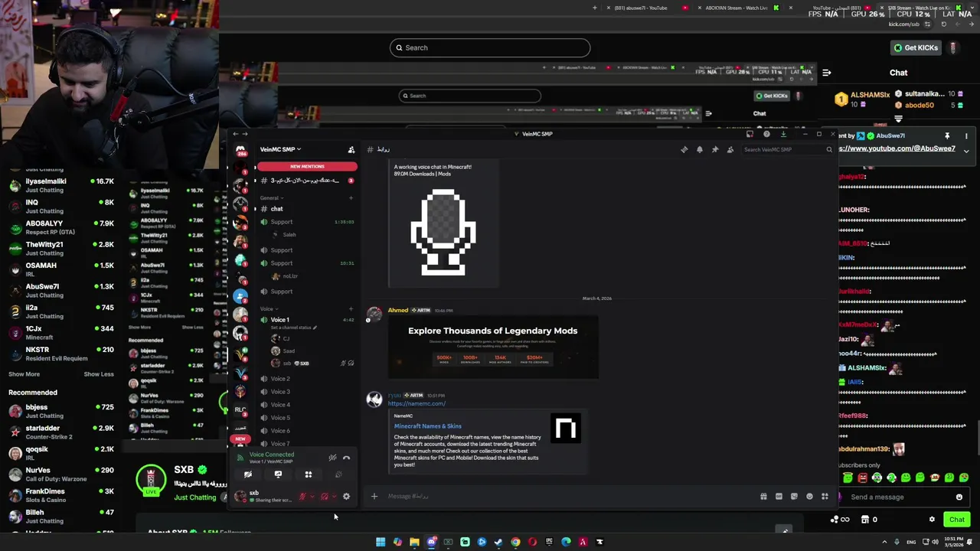
Task: Click Ahmed username in Discord chat
Action: [398, 310]
